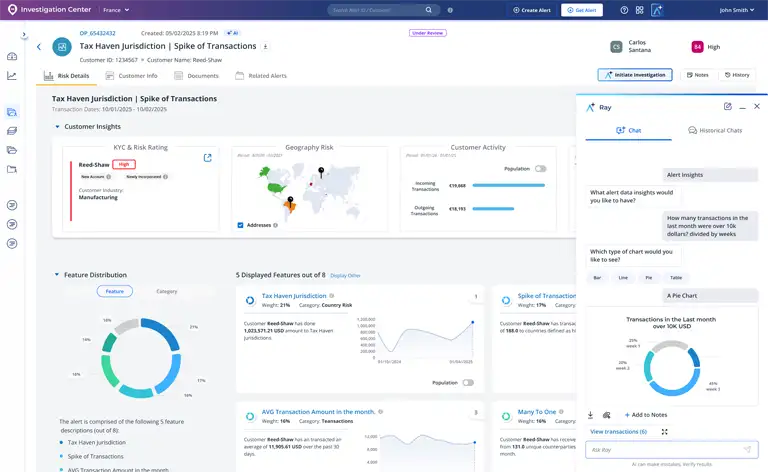
Task: Click info icon beside Addresses checkbox
Action: tap(275, 225)
